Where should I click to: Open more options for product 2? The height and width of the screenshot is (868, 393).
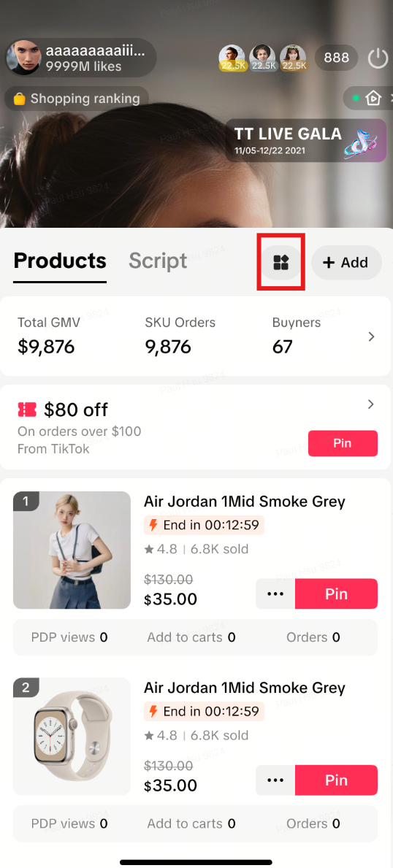(275, 780)
